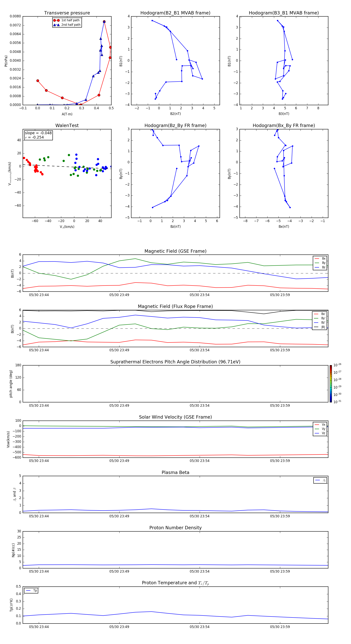This screenshot has width=351, height=644.
Task: Click the βp legend in Plasma Beta panel
Action: click(320, 480)
